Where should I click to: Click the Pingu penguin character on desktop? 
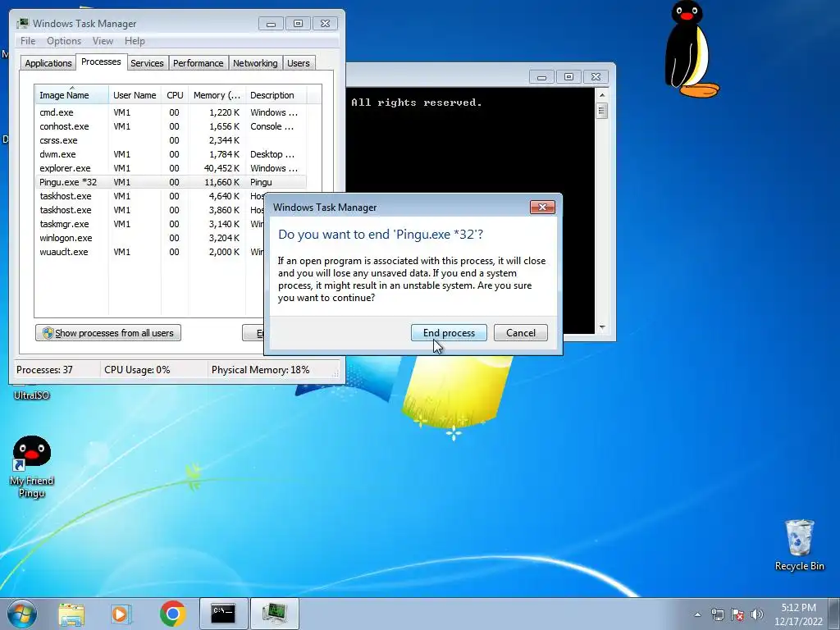(x=691, y=49)
